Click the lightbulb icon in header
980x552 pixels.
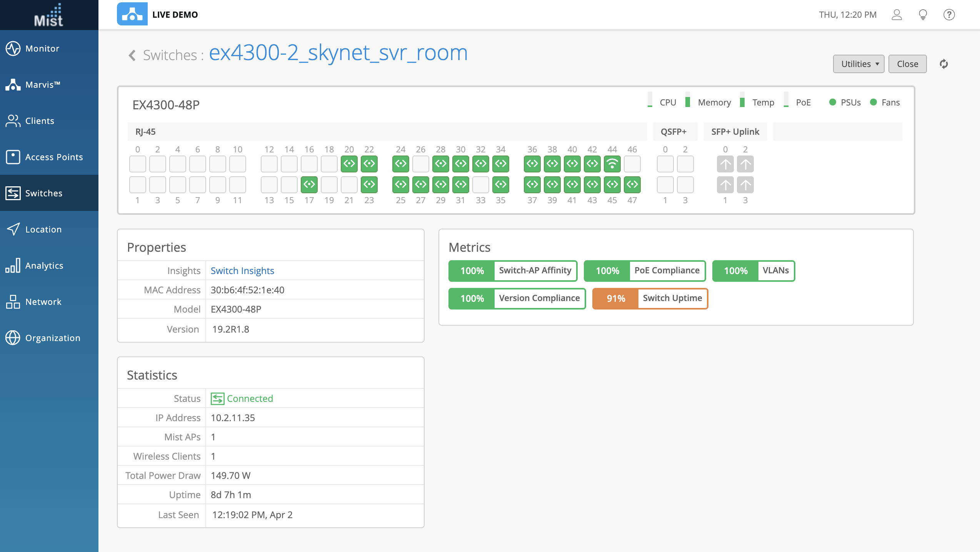tap(923, 15)
